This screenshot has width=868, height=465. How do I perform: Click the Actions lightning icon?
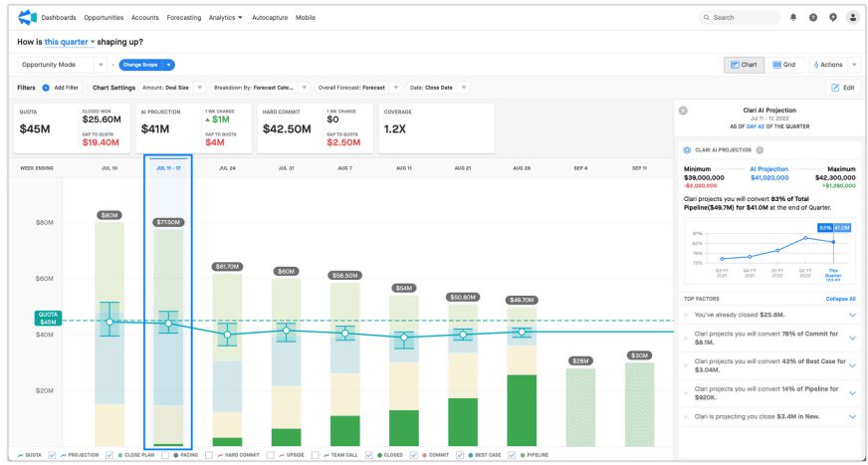click(816, 65)
